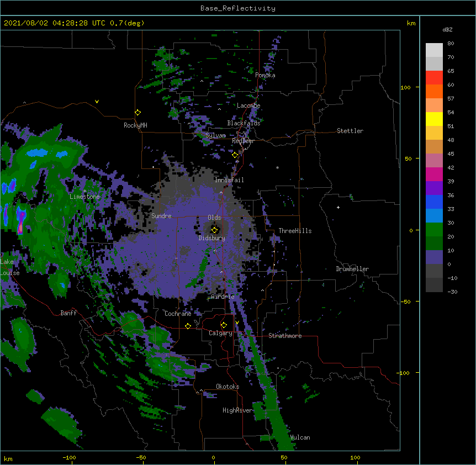Pick the light gray 70-80 dBZ legend swatch
This screenshot has height=465, width=476.
(x=434, y=50)
